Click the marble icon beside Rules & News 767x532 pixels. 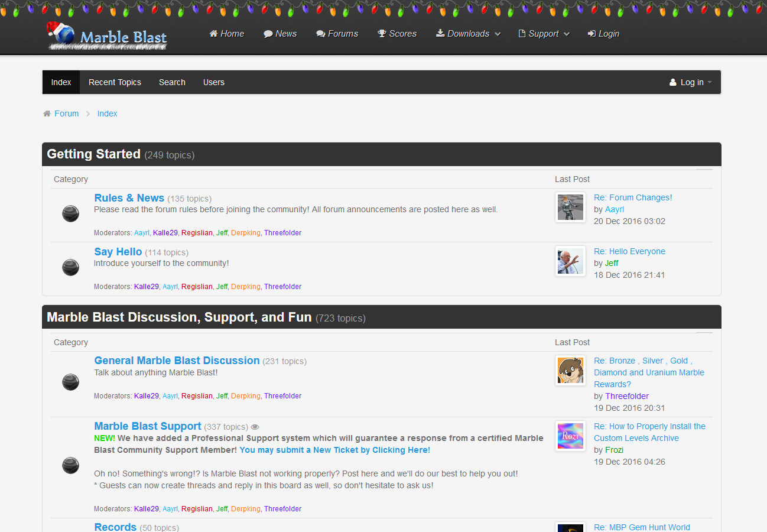point(70,214)
